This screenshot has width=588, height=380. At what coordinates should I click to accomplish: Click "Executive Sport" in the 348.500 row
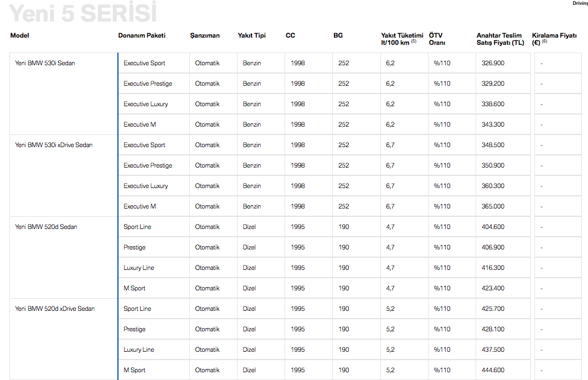coord(145,145)
